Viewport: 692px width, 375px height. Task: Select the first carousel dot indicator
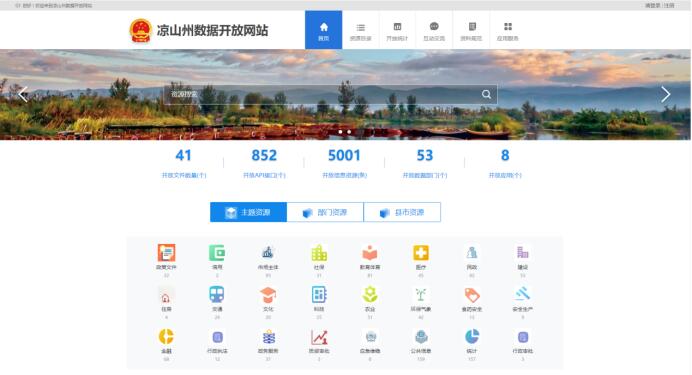(340, 132)
